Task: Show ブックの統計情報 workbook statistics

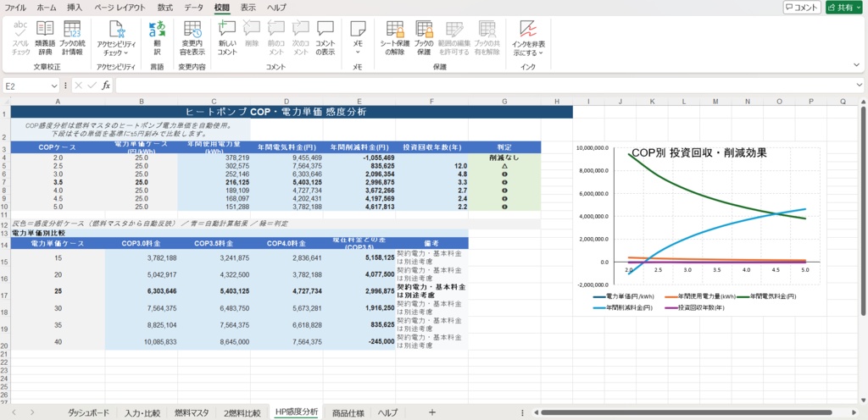Action: pos(71,38)
